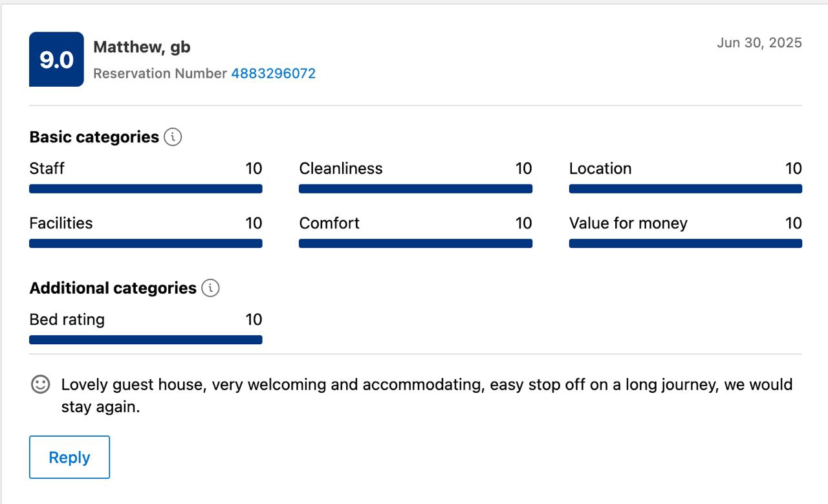Click the Facilities rating bar
Image resolution: width=828 pixels, height=504 pixels.
pyautogui.click(x=146, y=243)
